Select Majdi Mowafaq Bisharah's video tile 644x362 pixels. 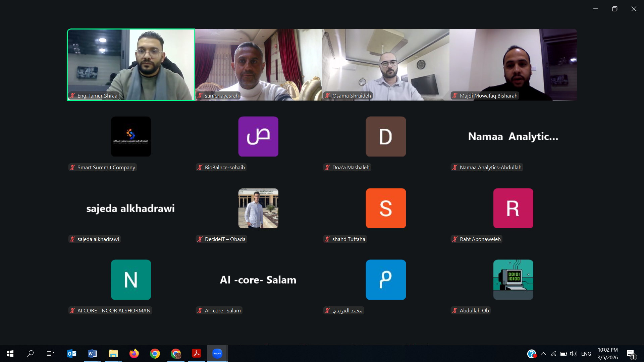(x=513, y=64)
